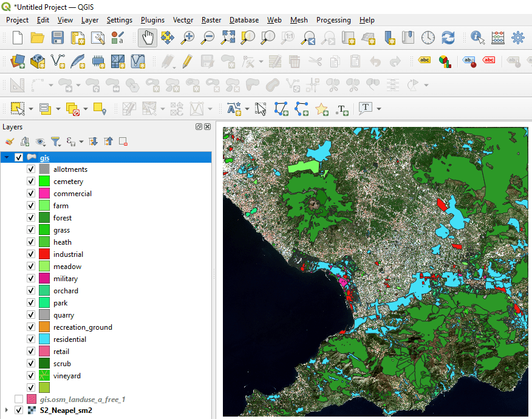Open the Statistical Summary panel

(497, 38)
